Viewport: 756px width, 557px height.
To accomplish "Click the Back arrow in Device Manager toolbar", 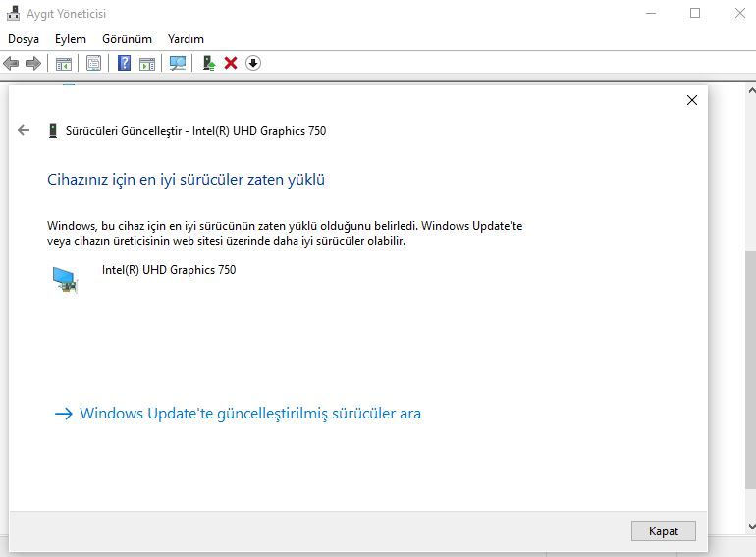I will 11,63.
